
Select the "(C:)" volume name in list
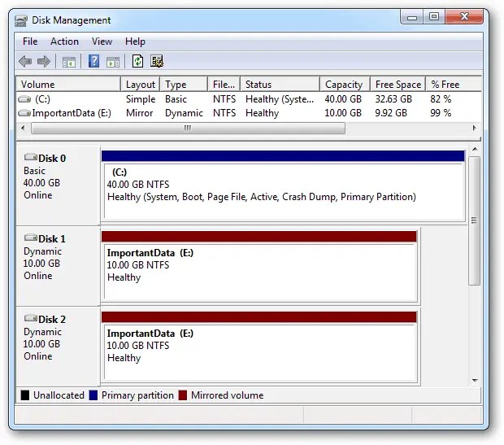(42, 99)
